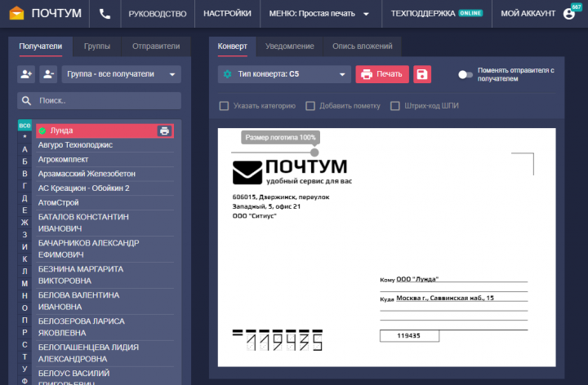Select recipient Агрокомплект

tap(105, 160)
